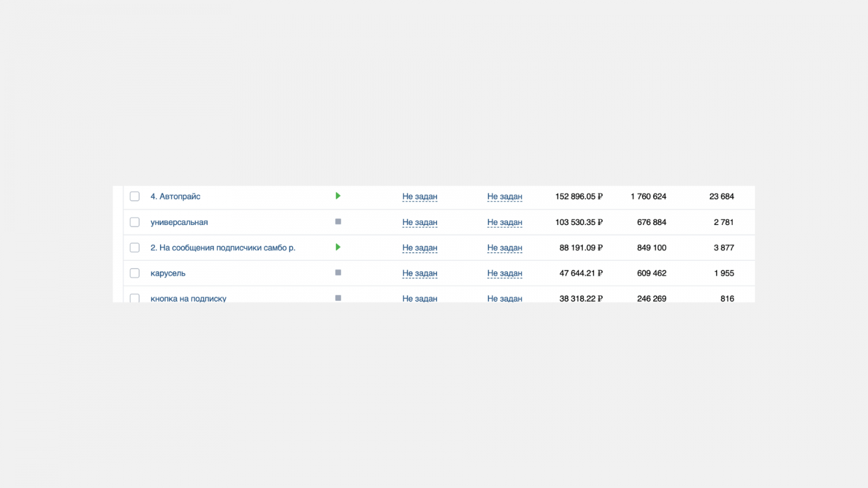Select the универсальная campaign checkbox
Viewport: 868px width, 488px height.
[x=135, y=222]
